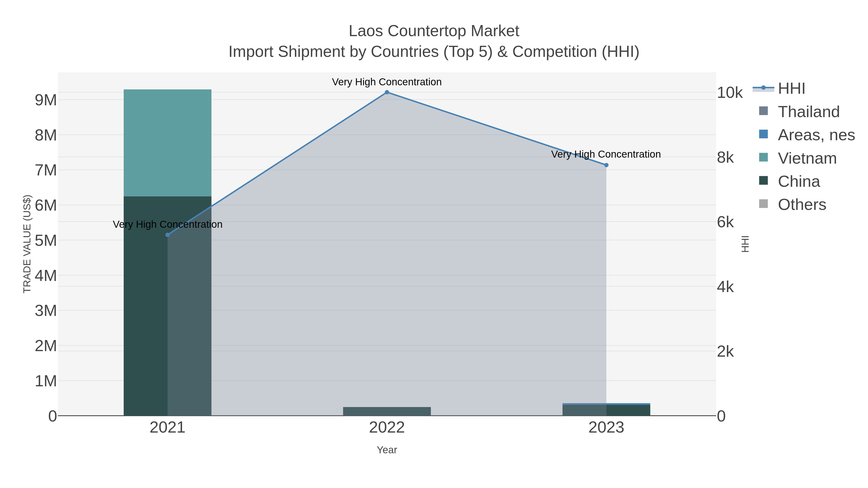Click 'Very High Concentration' annotation near 2021 point
The width and height of the screenshot is (868, 488).
(168, 224)
